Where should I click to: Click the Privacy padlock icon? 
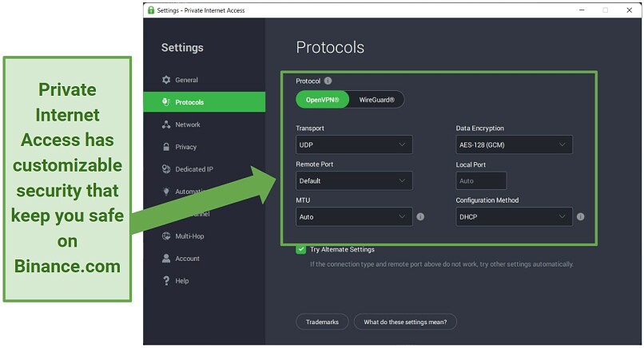166,147
